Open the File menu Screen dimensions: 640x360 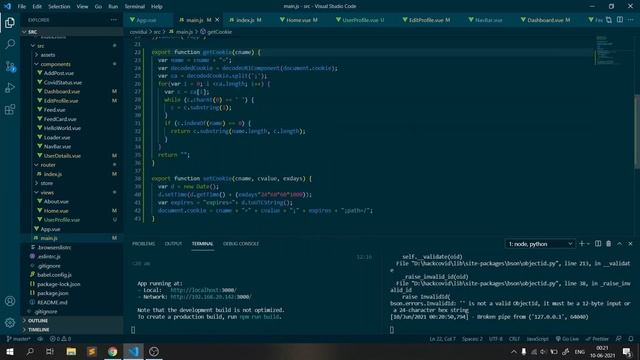tap(22, 7)
